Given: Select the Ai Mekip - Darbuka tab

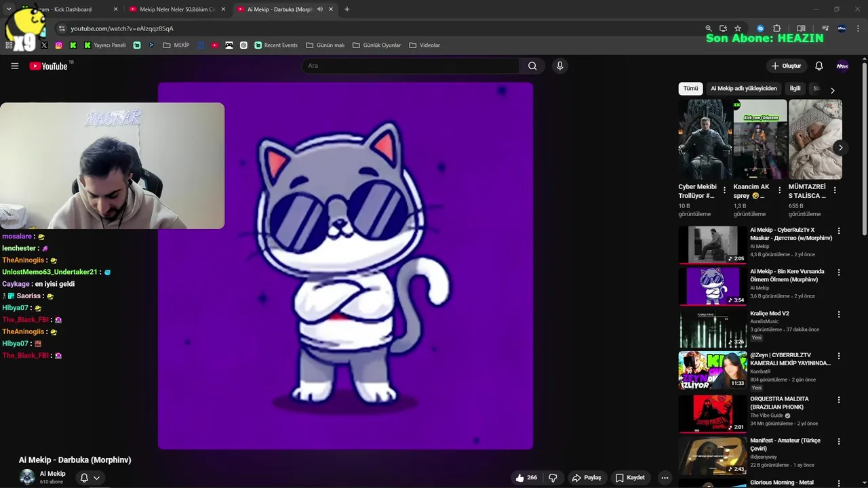Looking at the screenshot, I should [x=285, y=9].
